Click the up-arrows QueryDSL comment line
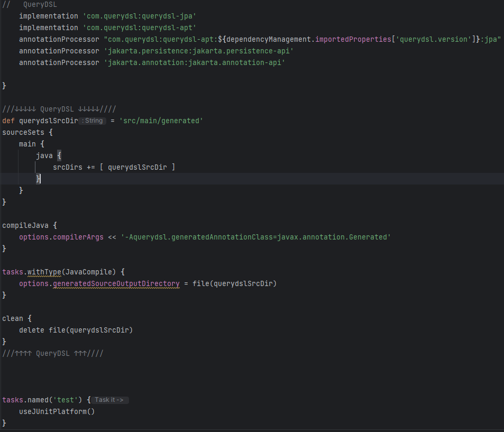504x432 pixels. 53,354
